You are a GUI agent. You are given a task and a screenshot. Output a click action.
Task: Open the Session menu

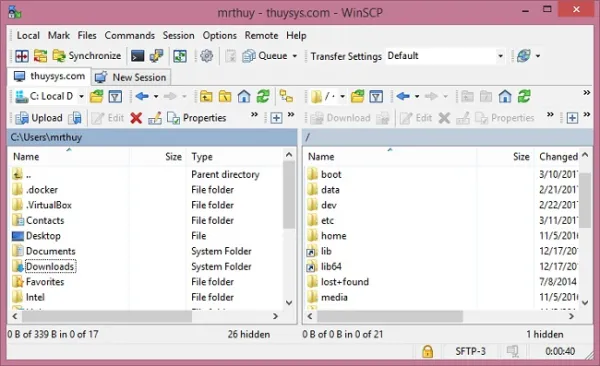179,36
